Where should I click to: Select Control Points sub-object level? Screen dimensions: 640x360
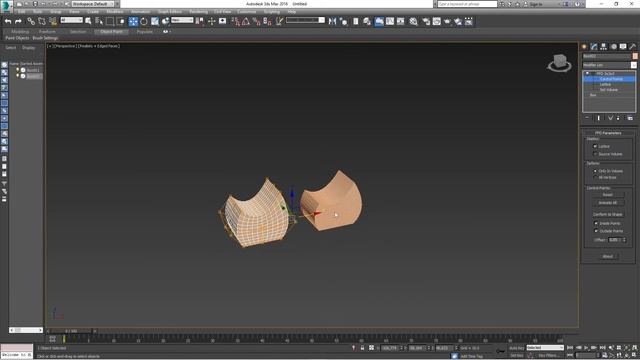(x=611, y=79)
